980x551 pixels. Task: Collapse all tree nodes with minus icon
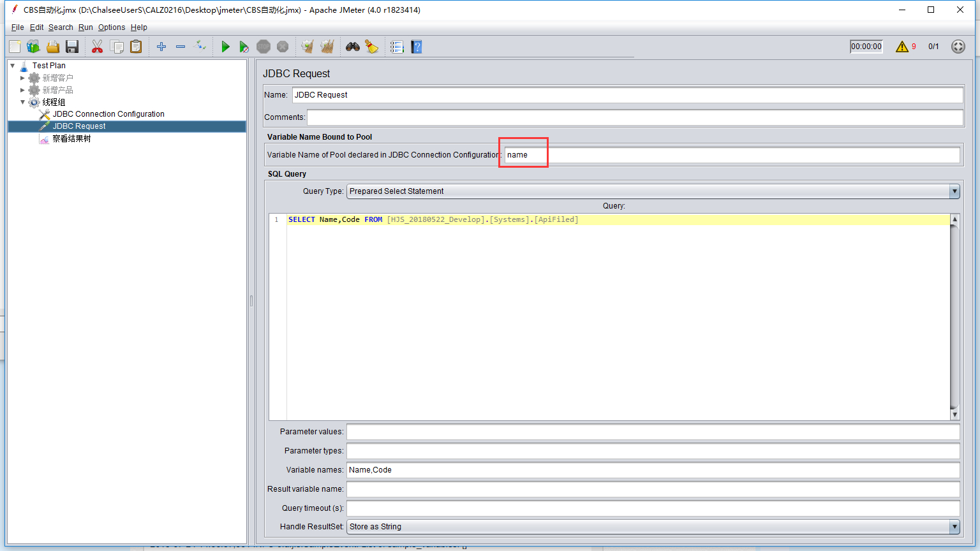click(181, 47)
